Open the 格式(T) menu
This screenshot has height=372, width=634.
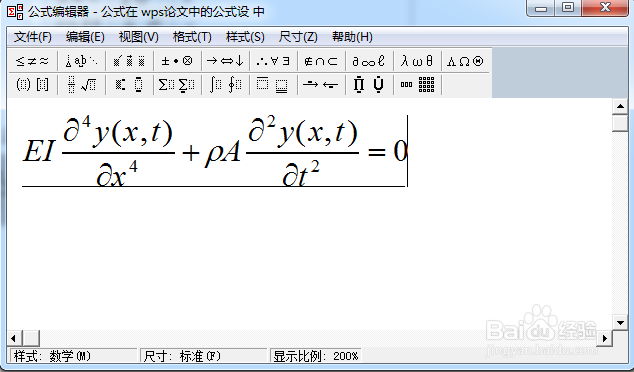click(192, 37)
